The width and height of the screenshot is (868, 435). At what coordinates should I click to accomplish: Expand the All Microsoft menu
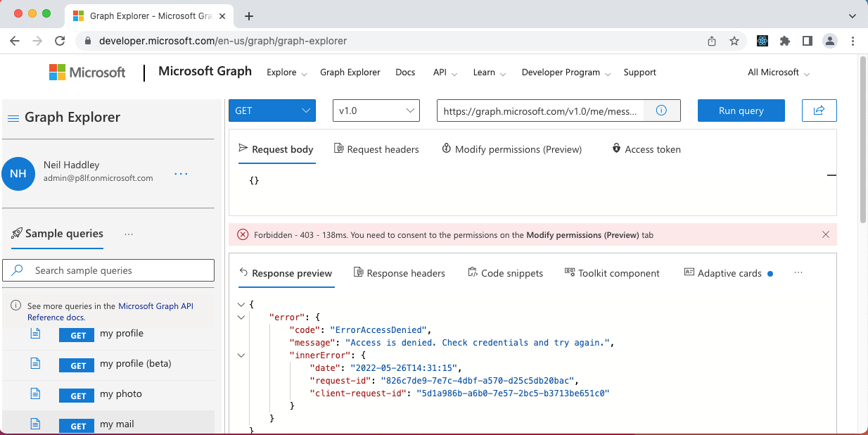[778, 72]
